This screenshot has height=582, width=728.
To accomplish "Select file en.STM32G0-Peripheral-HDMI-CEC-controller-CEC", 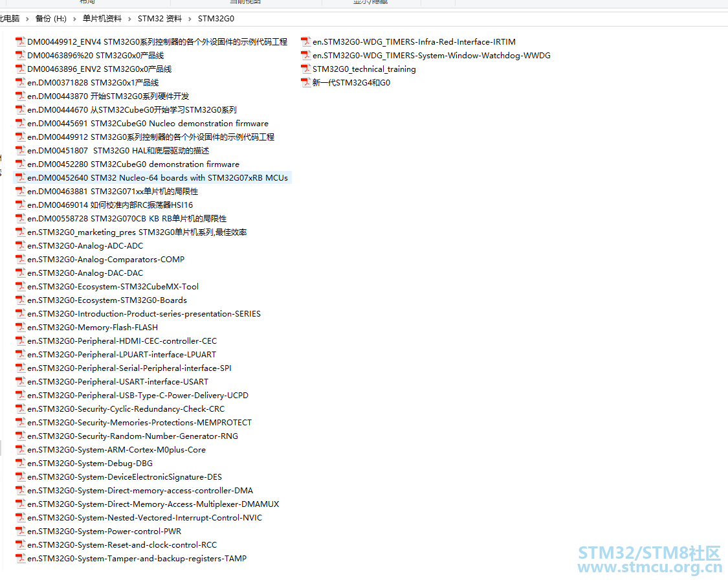I will (116, 341).
